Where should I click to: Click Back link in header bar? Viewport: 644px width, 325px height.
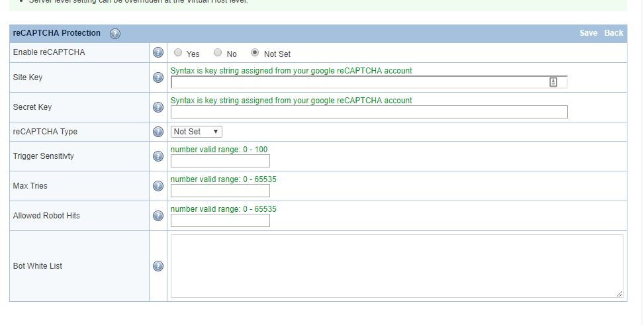(x=614, y=33)
